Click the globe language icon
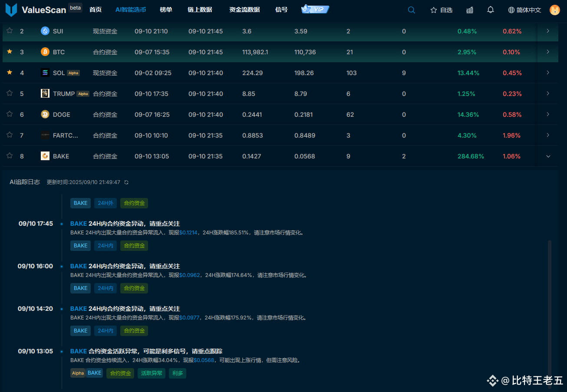Viewport: 567px width, 392px height. [511, 10]
